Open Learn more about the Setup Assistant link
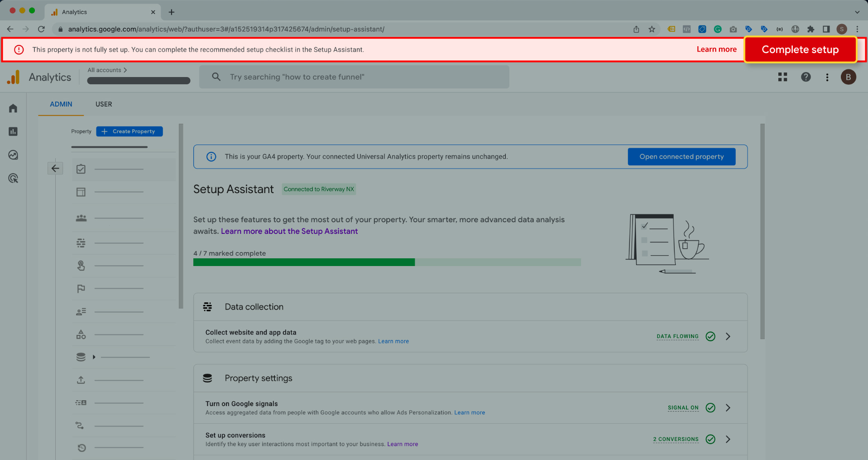This screenshot has width=868, height=460. (x=289, y=231)
